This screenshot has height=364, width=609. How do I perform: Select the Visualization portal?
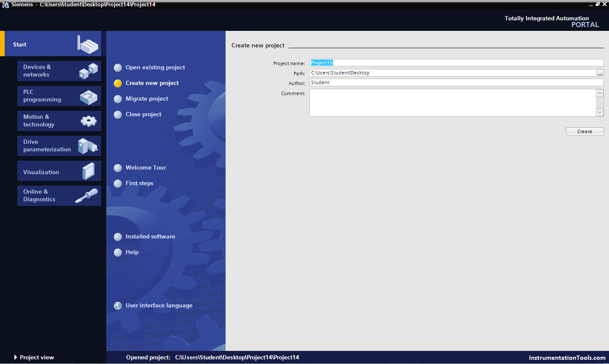coord(59,171)
